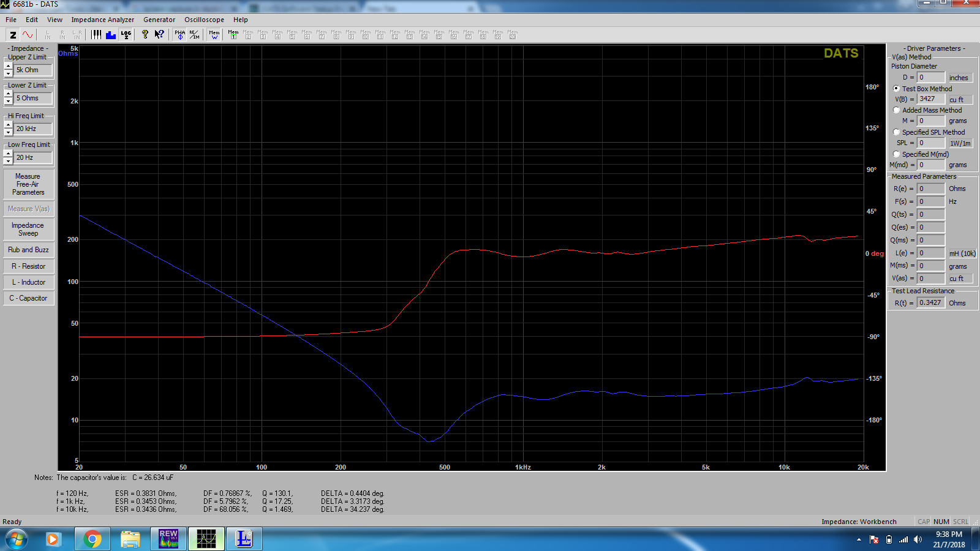Toggle the LOG Z scale icon

(x=126, y=35)
